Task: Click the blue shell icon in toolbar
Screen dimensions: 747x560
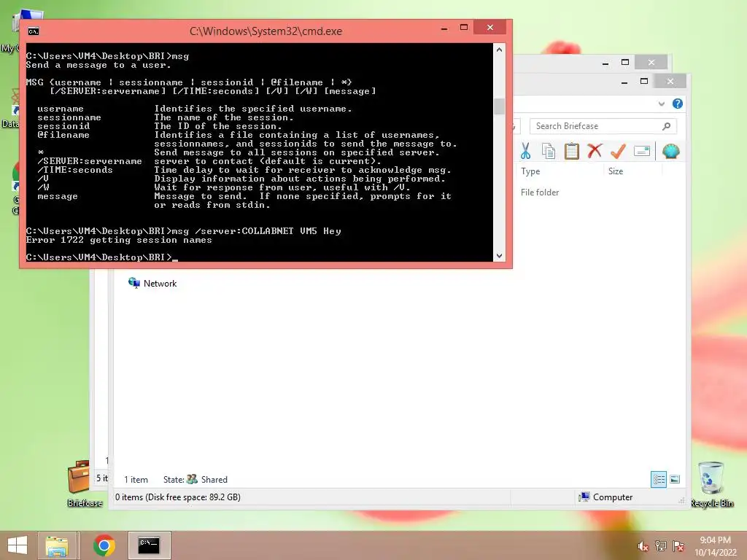Action: click(671, 152)
